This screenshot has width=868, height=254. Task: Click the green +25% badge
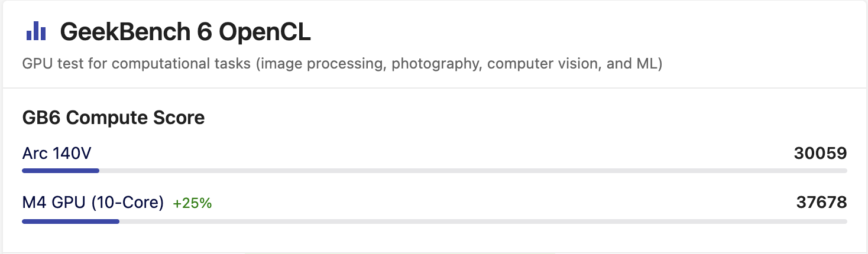[x=192, y=203]
